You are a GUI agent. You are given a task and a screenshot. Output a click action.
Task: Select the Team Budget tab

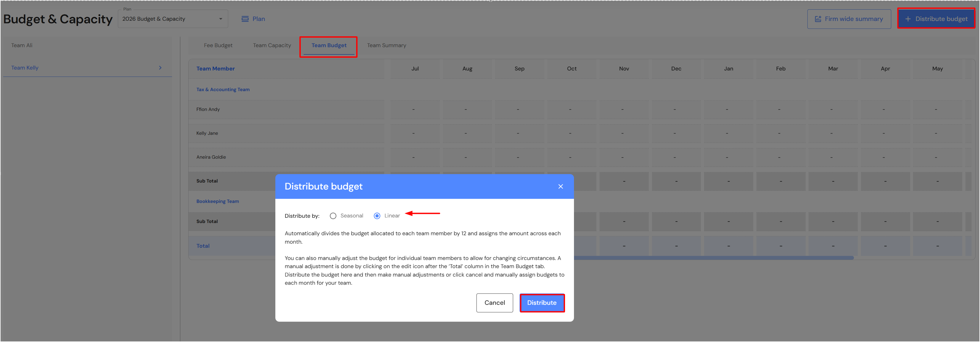tap(329, 45)
